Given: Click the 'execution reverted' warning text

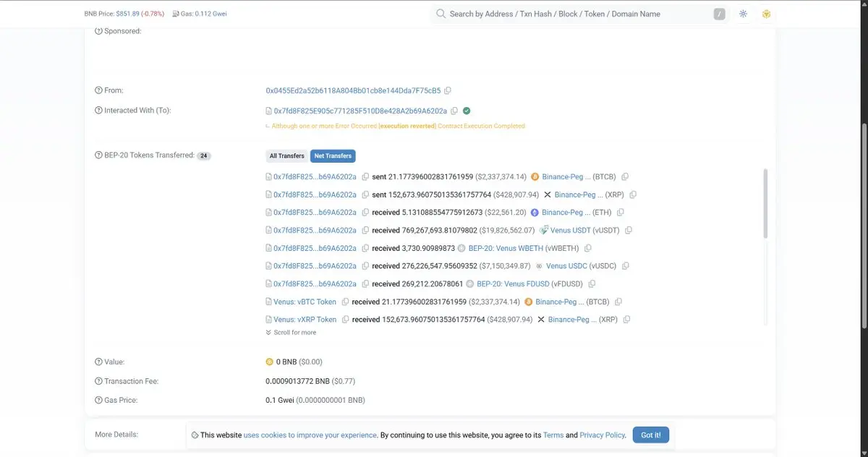Looking at the screenshot, I should [x=407, y=126].
